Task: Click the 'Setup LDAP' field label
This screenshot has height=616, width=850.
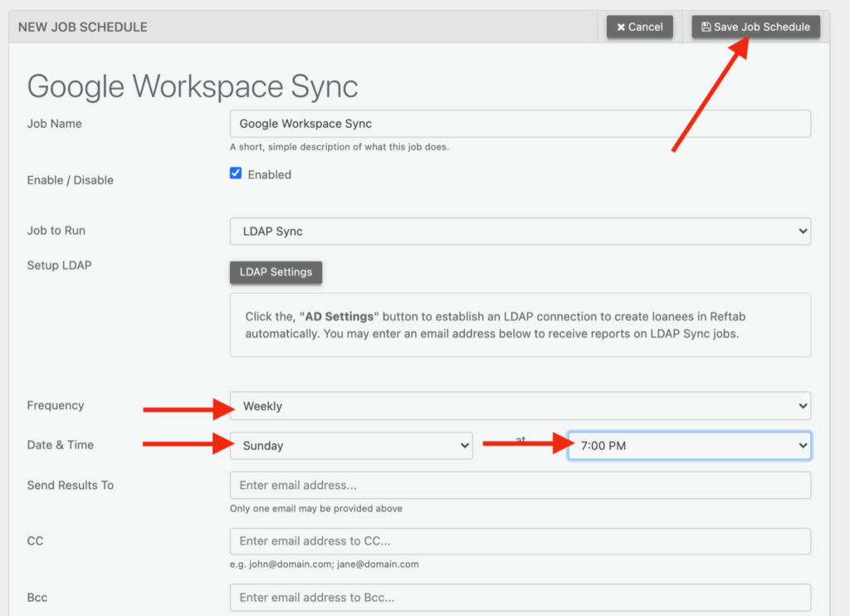Action: pos(58,266)
